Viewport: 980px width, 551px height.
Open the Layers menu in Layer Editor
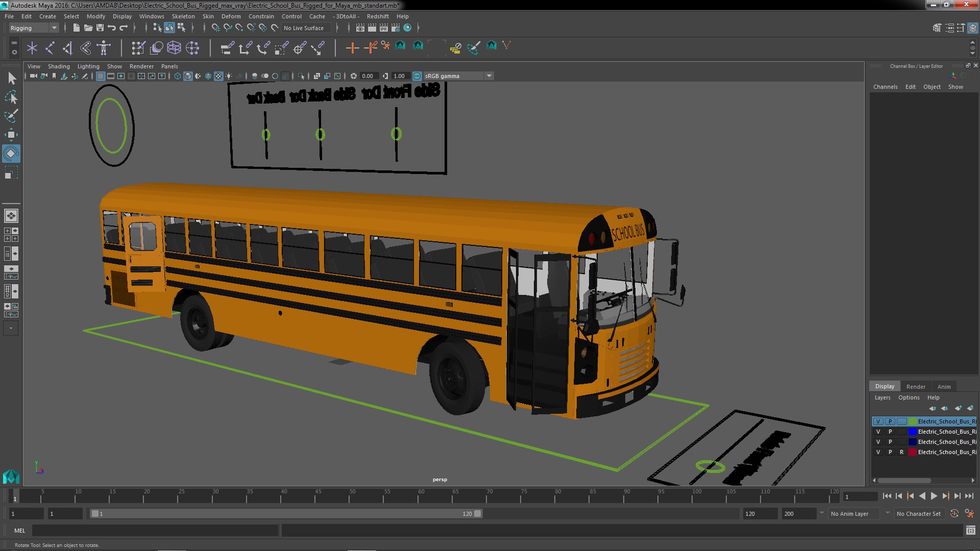coord(883,397)
